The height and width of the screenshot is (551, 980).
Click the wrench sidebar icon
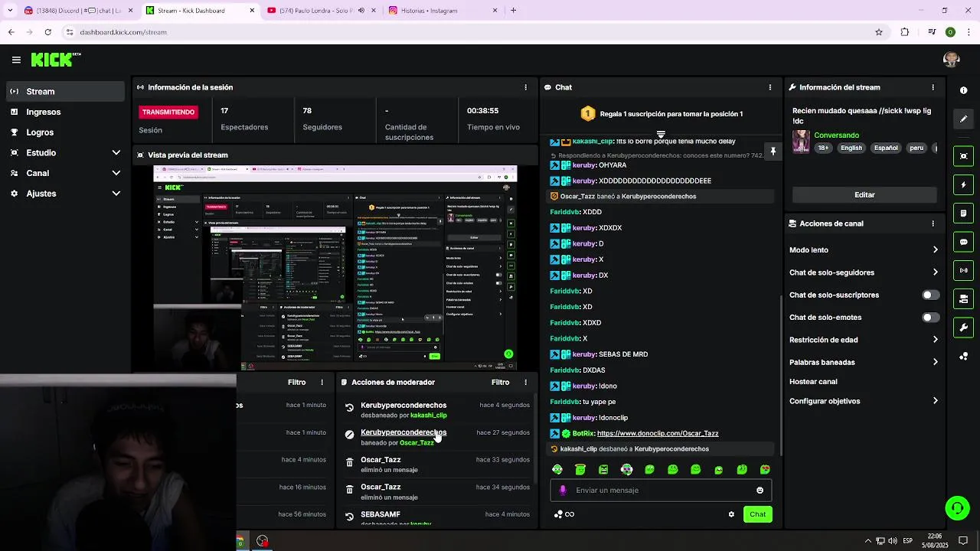[963, 328]
